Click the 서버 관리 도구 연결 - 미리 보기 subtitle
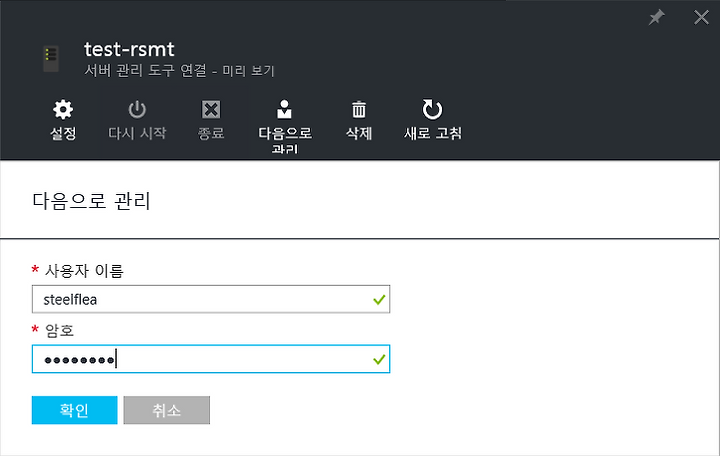 pyautogui.click(x=179, y=71)
